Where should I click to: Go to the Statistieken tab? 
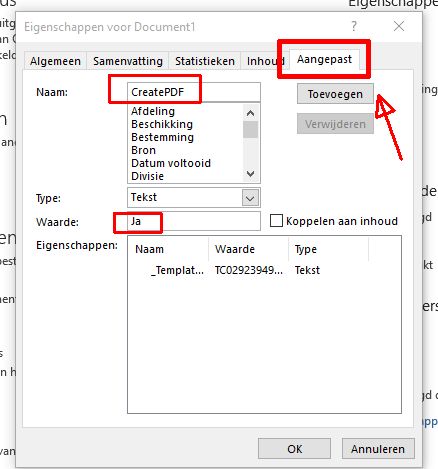205,61
